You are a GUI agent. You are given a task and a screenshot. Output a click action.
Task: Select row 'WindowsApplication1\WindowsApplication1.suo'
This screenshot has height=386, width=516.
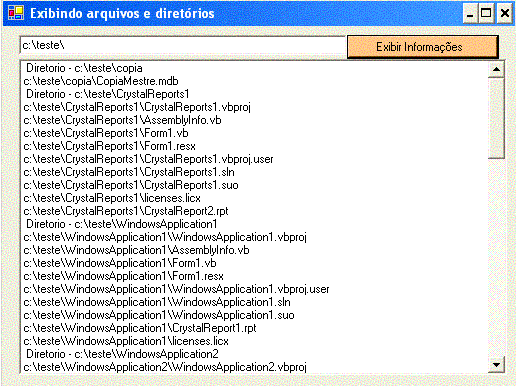pos(255,315)
